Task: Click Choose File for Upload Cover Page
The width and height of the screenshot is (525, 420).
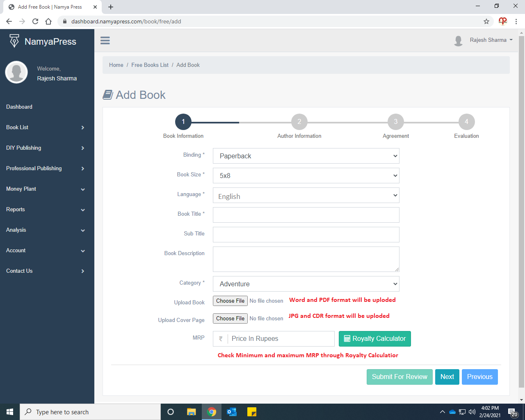Action: (x=230, y=318)
